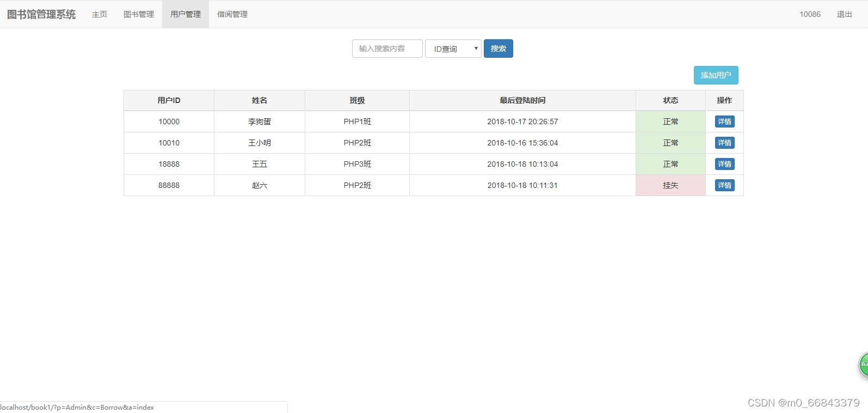Click PHP1班 class cell
The height and width of the screenshot is (413, 868).
[357, 122]
